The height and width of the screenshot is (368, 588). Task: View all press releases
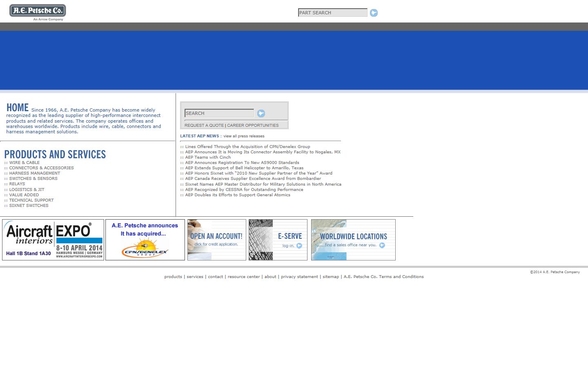tap(244, 136)
